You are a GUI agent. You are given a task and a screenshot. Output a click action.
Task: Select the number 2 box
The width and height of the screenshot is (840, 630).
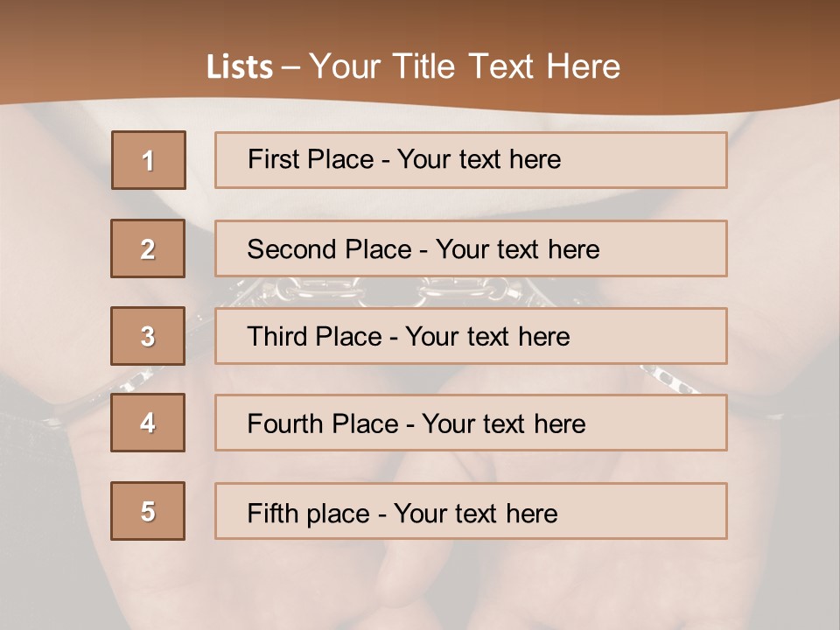[148, 248]
